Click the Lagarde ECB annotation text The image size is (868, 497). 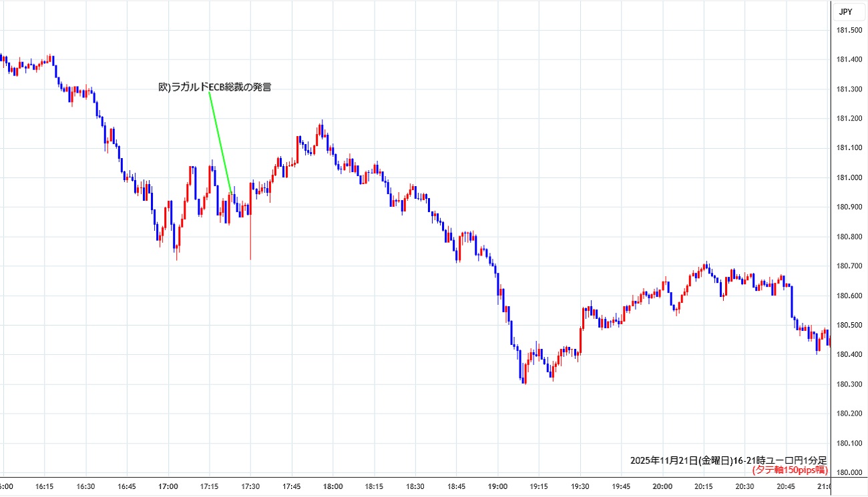coord(214,87)
